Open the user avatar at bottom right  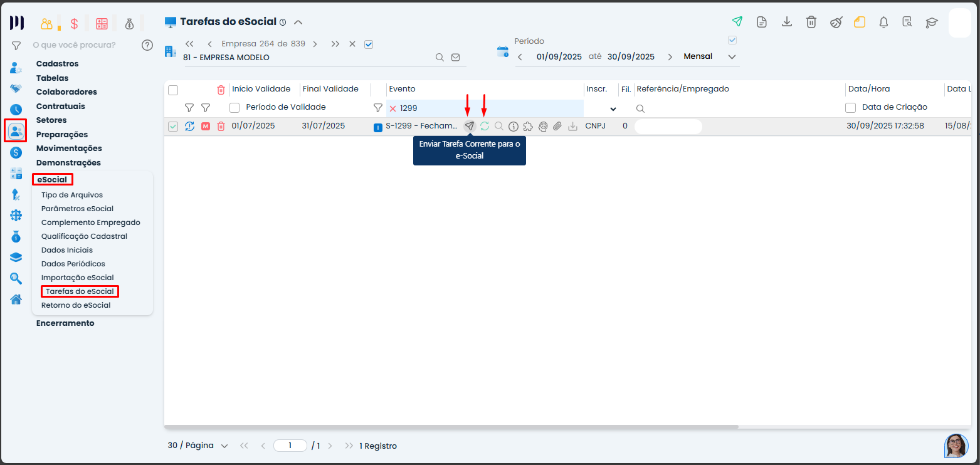click(956, 446)
